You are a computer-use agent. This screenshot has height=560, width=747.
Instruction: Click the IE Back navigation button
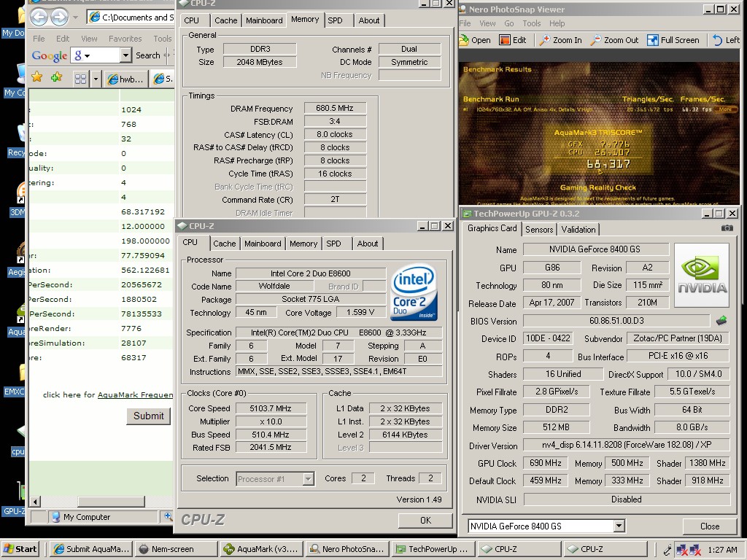pyautogui.click(x=39, y=17)
